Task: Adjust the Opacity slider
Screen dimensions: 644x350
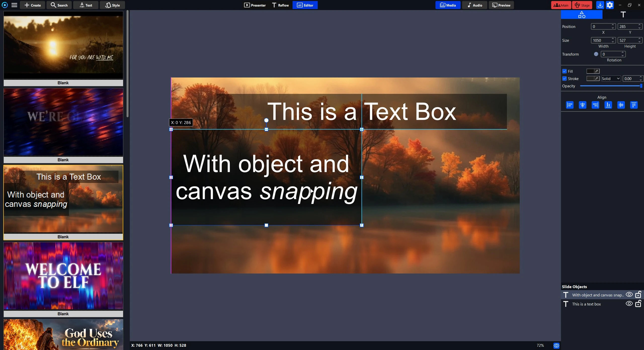Action: 611,86
